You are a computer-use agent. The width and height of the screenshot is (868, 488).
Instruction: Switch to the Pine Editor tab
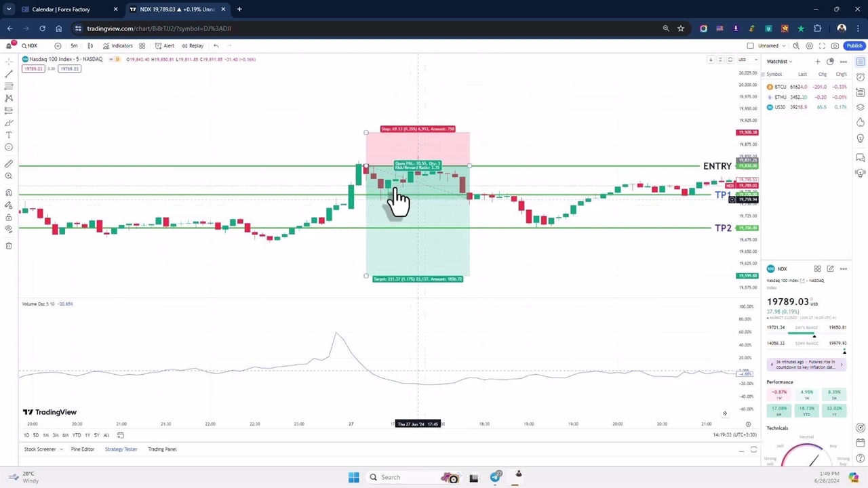[83, 449]
